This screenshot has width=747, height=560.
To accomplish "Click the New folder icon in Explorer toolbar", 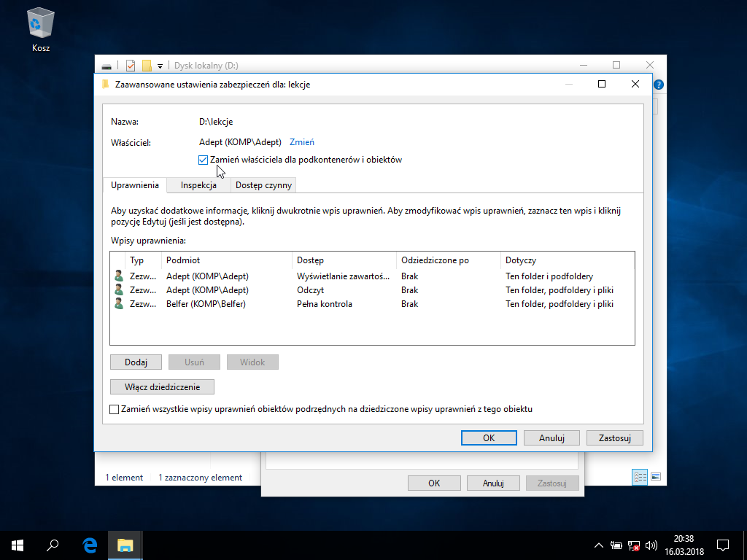I will [x=147, y=65].
